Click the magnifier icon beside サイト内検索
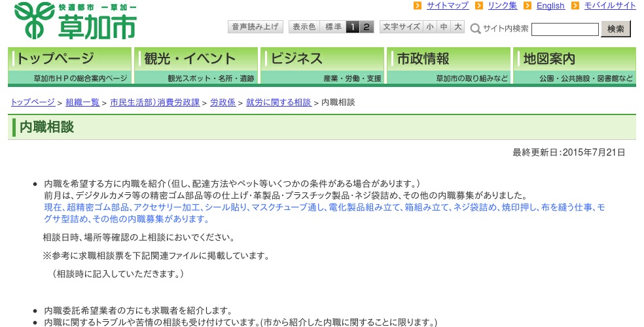 tap(476, 29)
